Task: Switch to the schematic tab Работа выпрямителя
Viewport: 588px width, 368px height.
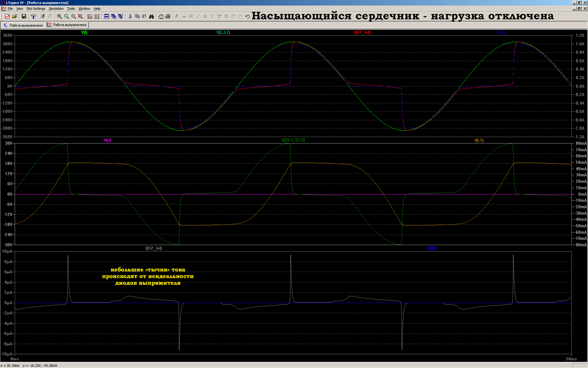Action: point(23,25)
